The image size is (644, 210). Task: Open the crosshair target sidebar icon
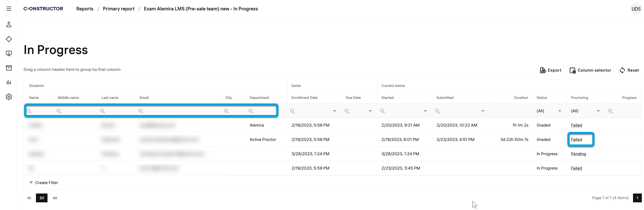9,39
